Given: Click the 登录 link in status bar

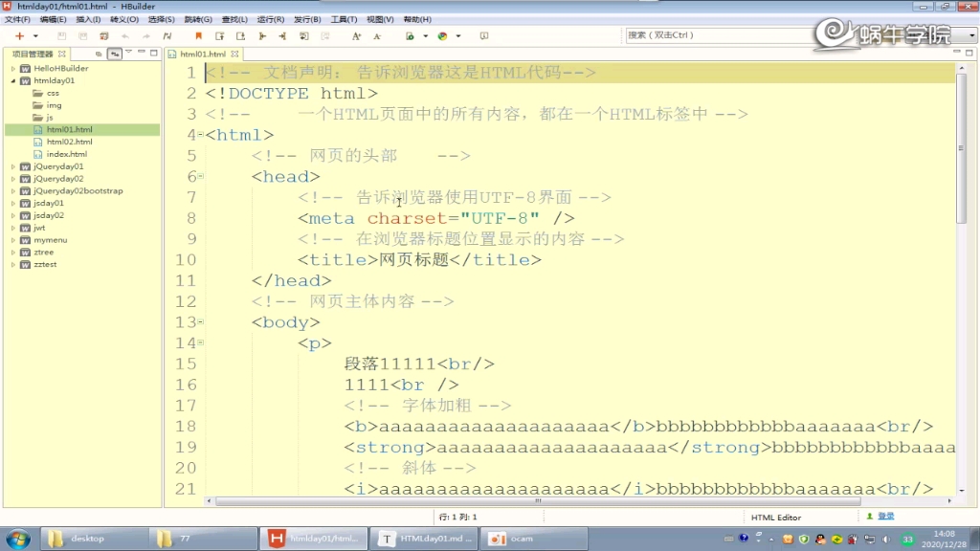Looking at the screenshot, I should pos(885,515).
